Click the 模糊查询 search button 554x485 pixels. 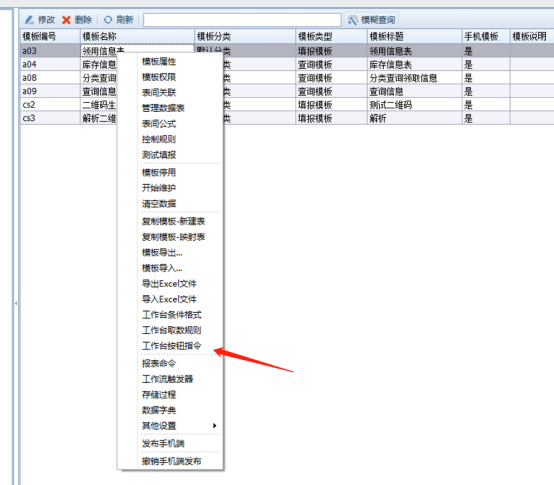coord(371,20)
